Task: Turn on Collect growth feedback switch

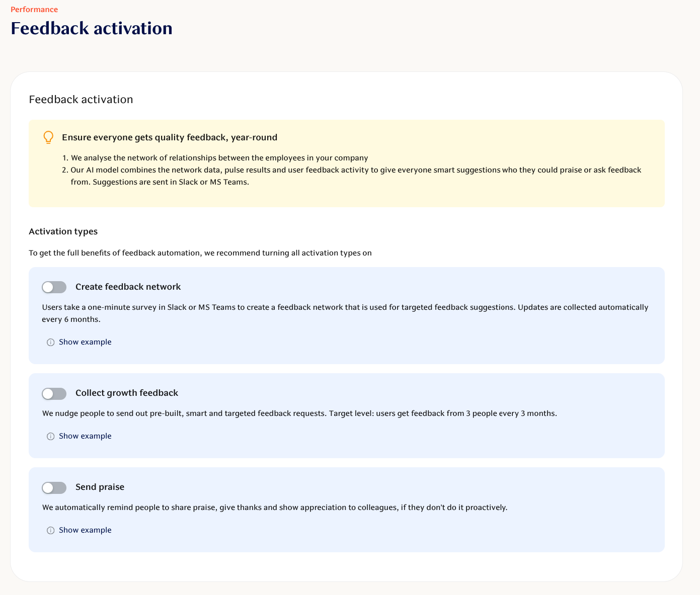Action: (x=54, y=394)
